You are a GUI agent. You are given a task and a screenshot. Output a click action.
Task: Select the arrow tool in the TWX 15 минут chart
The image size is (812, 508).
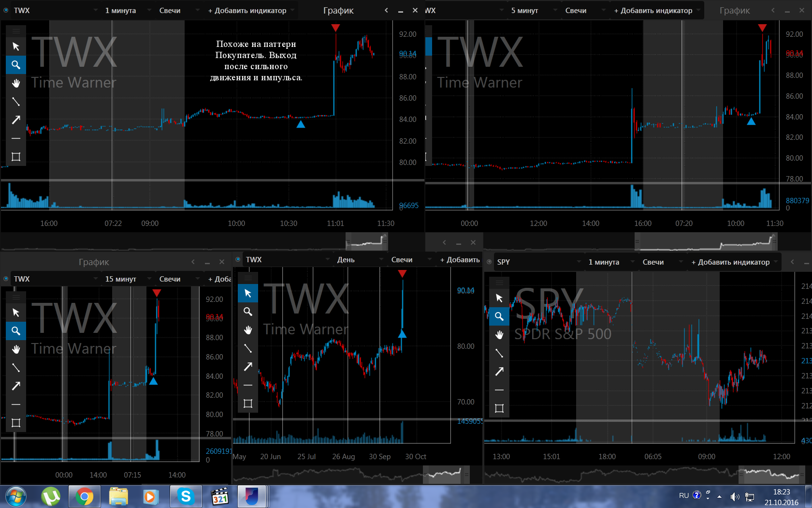16,386
